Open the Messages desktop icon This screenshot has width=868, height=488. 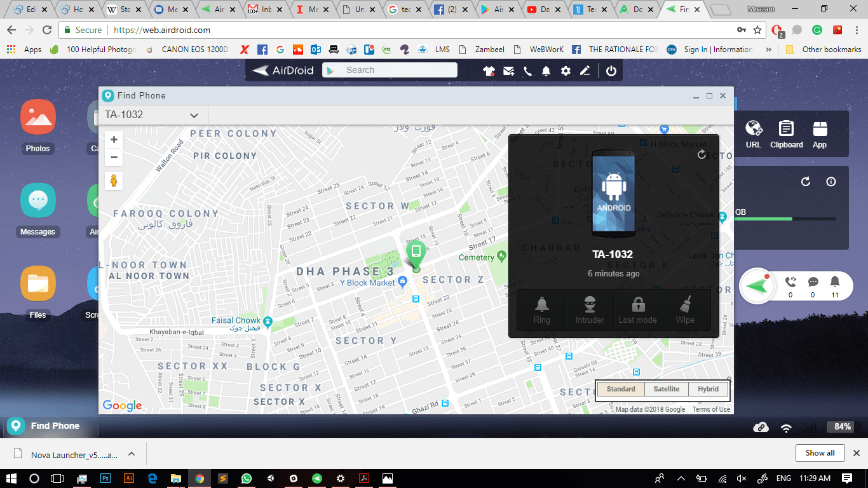pos(37,201)
